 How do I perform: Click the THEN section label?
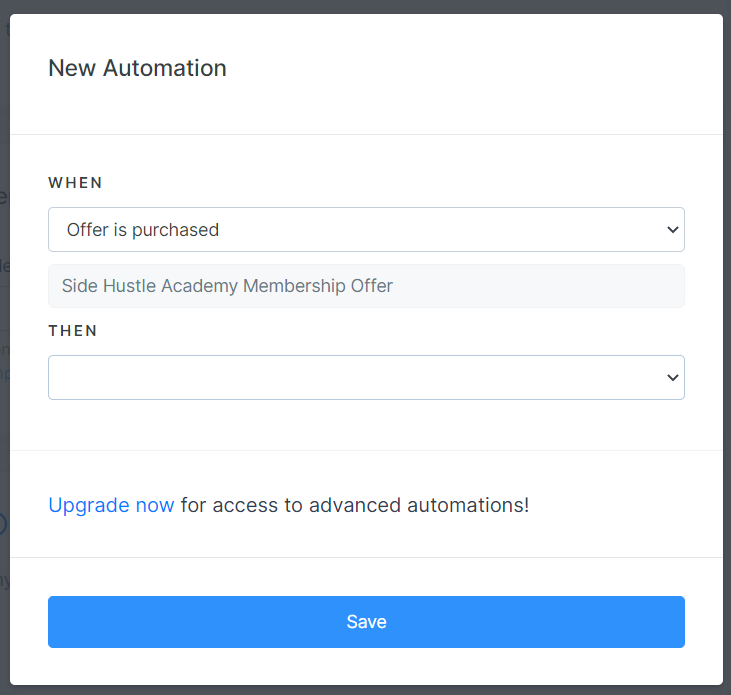click(x=73, y=330)
